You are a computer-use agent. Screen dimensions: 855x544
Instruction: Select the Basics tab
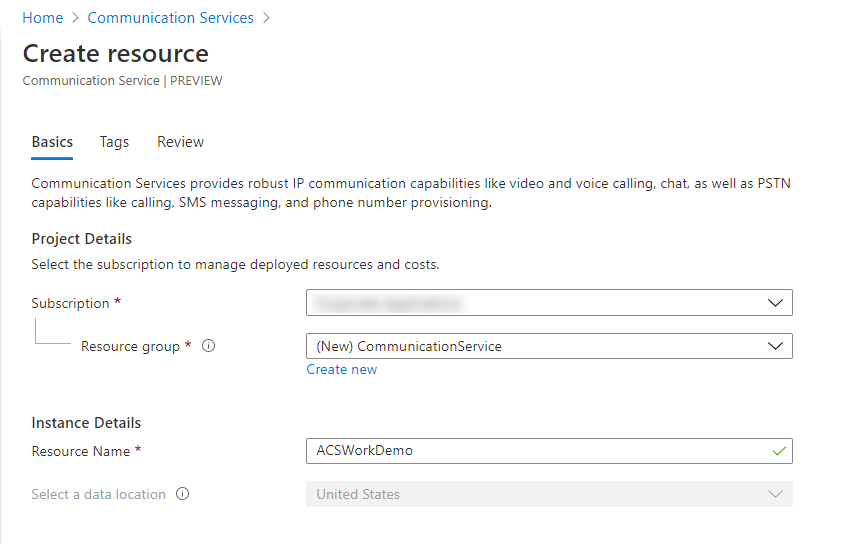[x=52, y=142]
